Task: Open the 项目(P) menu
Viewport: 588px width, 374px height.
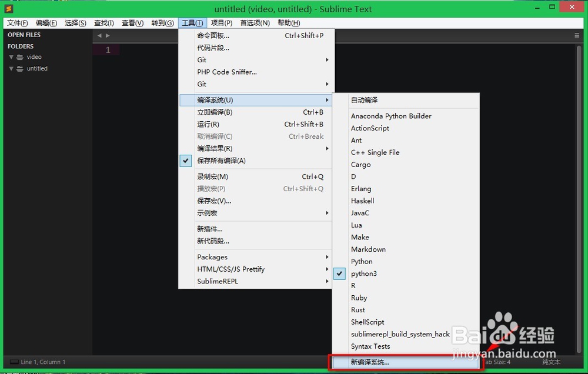Action: (222, 23)
